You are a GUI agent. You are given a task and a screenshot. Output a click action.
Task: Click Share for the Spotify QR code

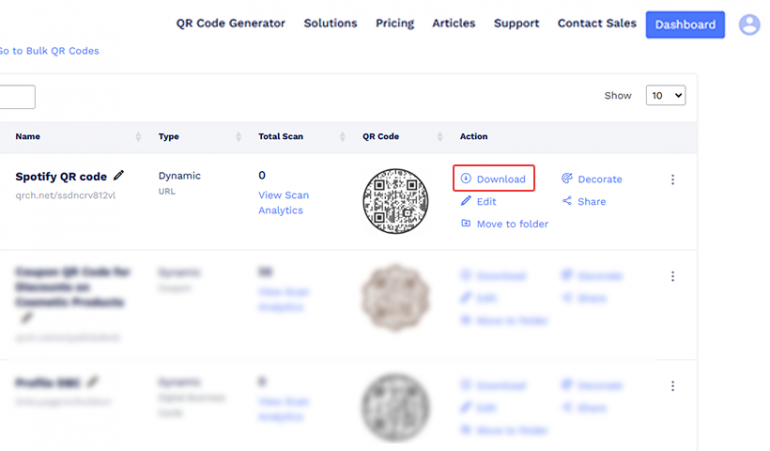[584, 201]
